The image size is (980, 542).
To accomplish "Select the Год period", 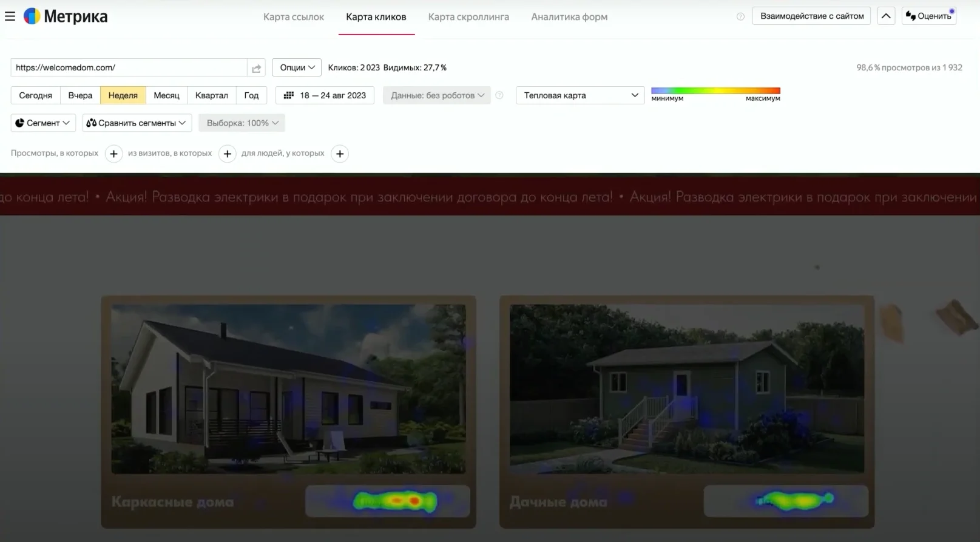I will 251,95.
